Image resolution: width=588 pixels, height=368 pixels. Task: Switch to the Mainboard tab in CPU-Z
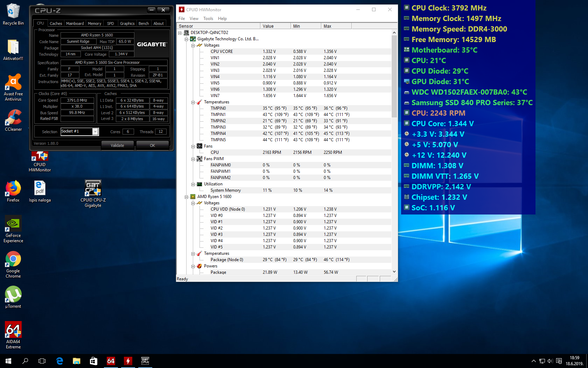click(x=75, y=23)
